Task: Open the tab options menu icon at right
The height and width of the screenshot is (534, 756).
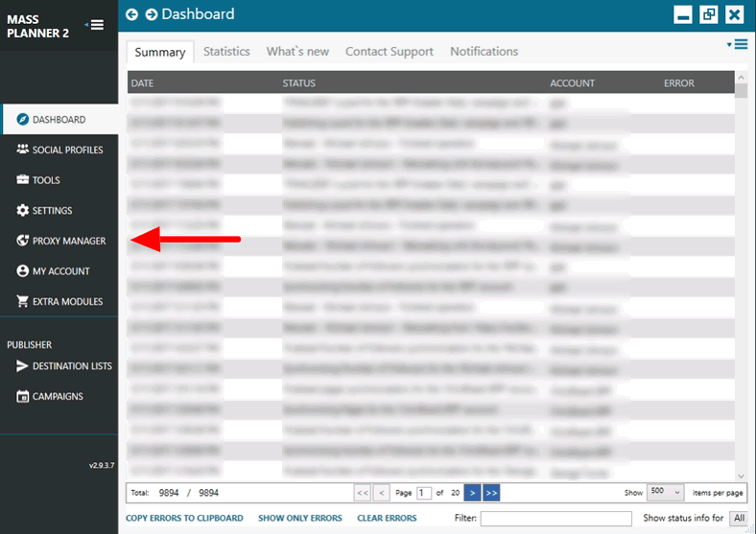Action: (x=738, y=44)
